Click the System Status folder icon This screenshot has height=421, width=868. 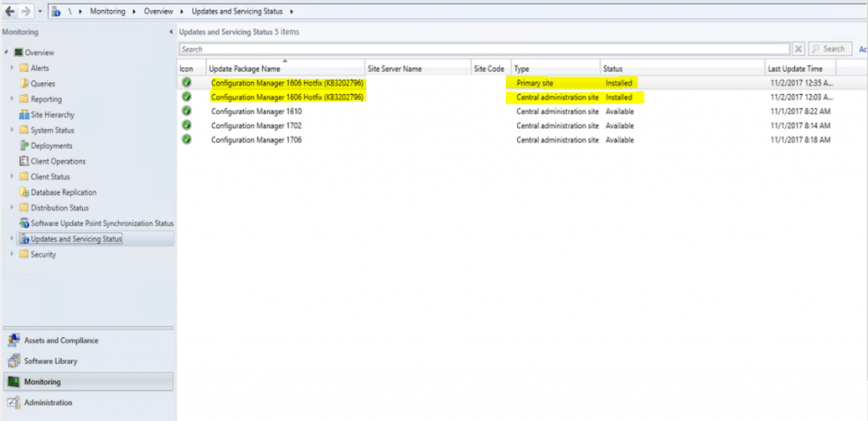[x=24, y=130]
